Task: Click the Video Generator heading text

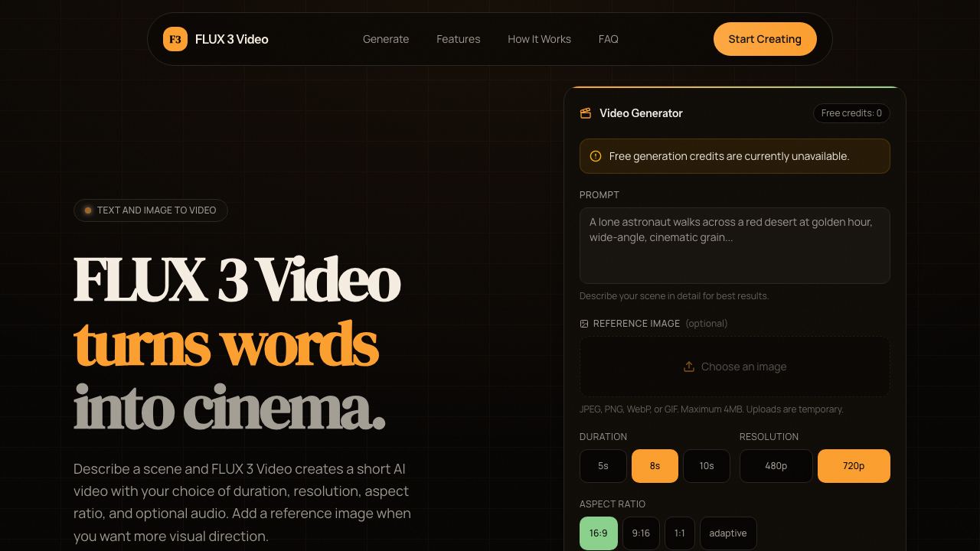Action: tap(641, 113)
